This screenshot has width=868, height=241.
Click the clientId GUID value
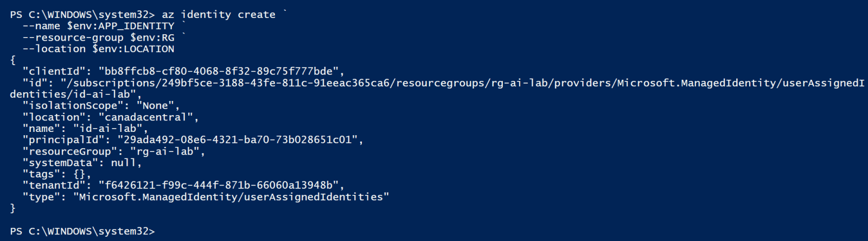(221, 71)
